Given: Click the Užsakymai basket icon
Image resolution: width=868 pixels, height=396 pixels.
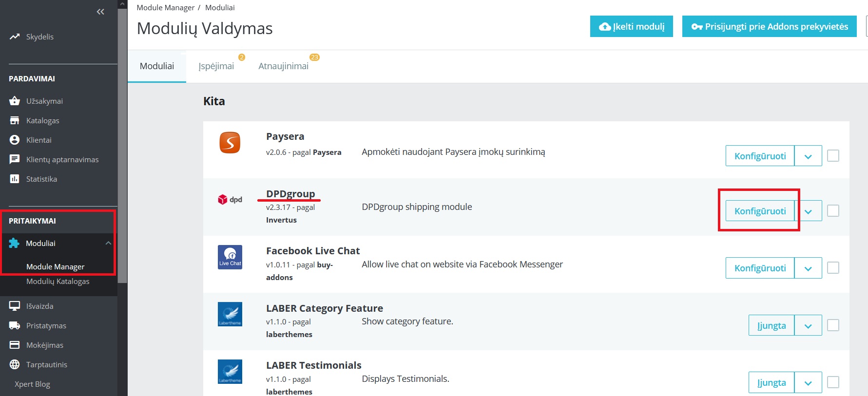Looking at the screenshot, I should click(15, 101).
